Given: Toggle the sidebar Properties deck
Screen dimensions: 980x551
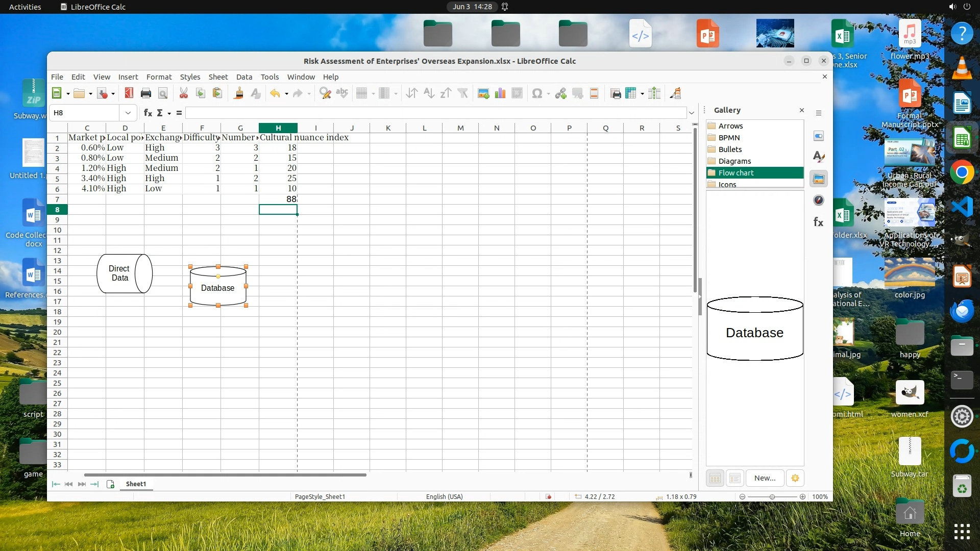Looking at the screenshot, I should pyautogui.click(x=819, y=136).
